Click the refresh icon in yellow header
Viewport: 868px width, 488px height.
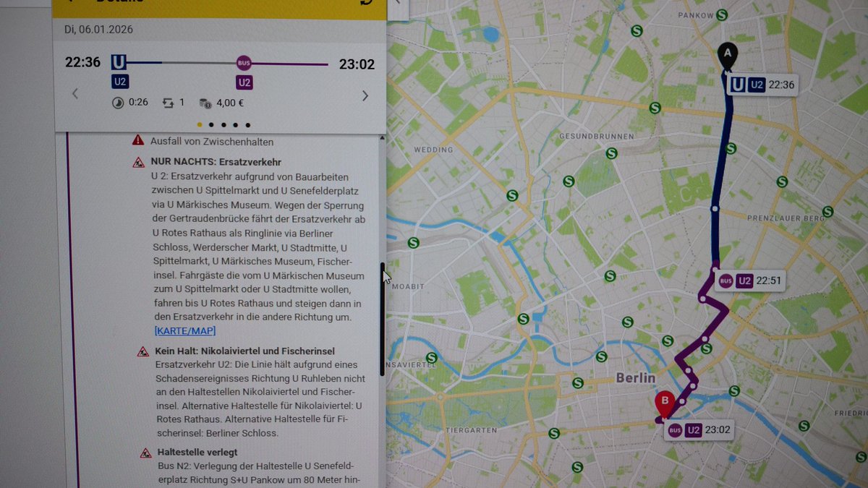click(x=365, y=3)
